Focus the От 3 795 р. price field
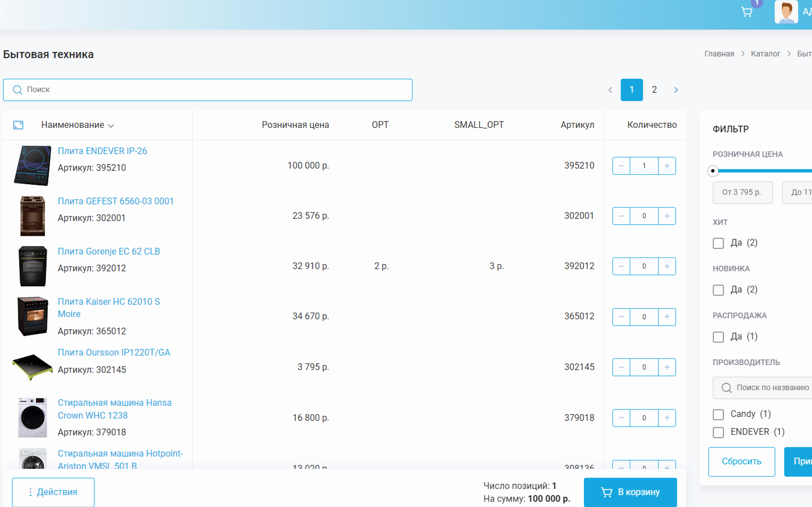 tap(743, 192)
